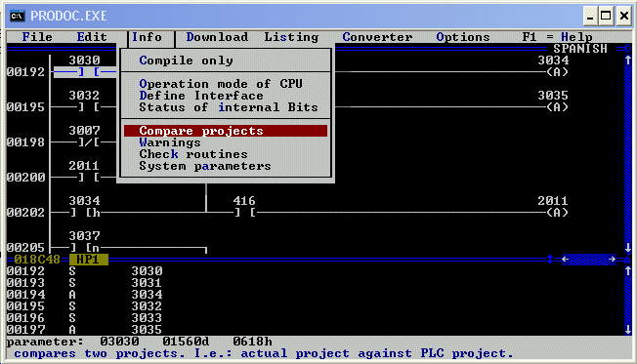
Task: Click down arrow of ladder pane scrollbar
Action: (x=628, y=247)
